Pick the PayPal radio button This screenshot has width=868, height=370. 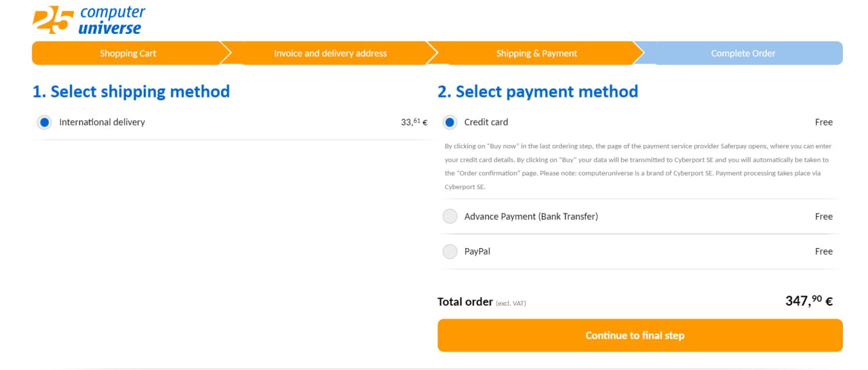point(450,251)
